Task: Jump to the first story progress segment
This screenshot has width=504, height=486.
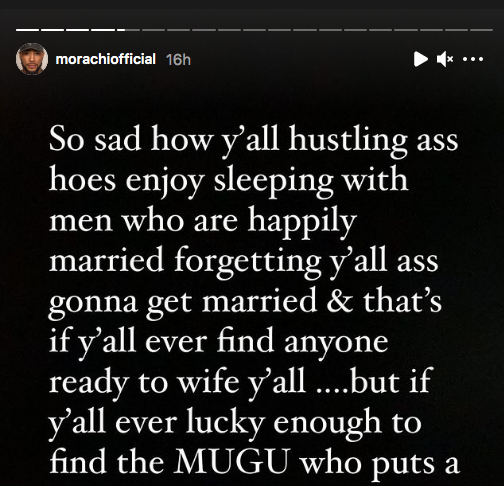Action: (28, 30)
